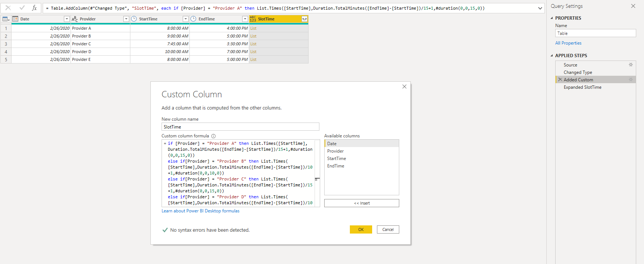This screenshot has height=264, width=644.
Task: Click the query Name field containing Table
Action: click(x=595, y=33)
